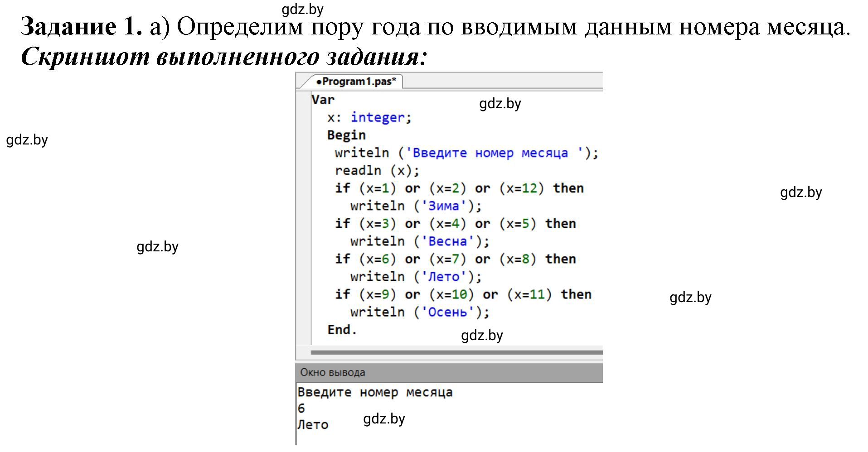868x452 pixels.
Task: Click the entered value 6 in output
Action: pyautogui.click(x=301, y=409)
